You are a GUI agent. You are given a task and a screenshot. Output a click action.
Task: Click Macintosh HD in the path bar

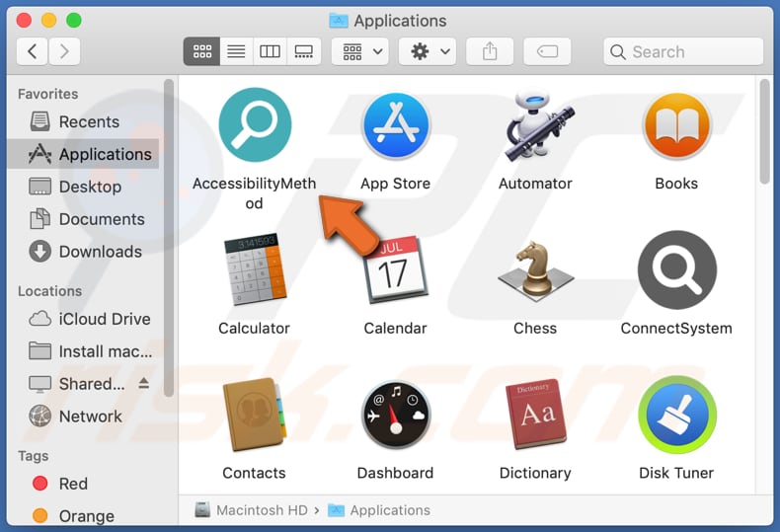(x=252, y=510)
